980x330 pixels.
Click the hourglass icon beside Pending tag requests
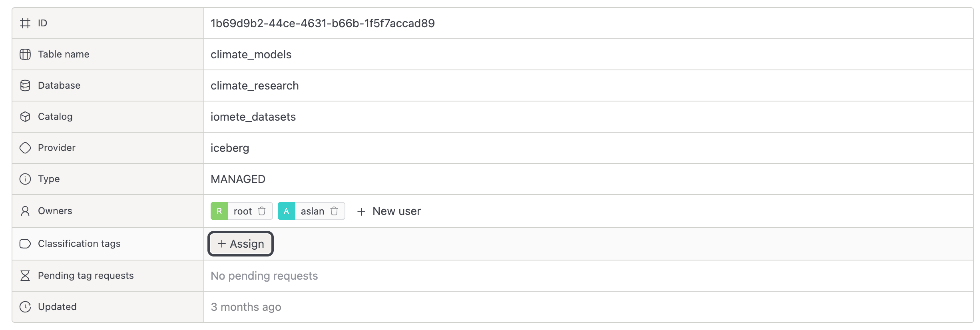point(25,276)
